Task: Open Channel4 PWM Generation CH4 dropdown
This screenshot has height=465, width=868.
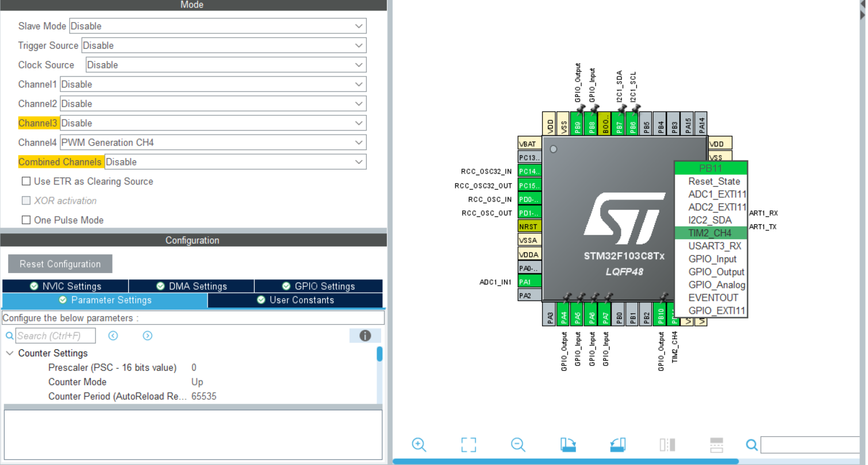Action: (213, 143)
